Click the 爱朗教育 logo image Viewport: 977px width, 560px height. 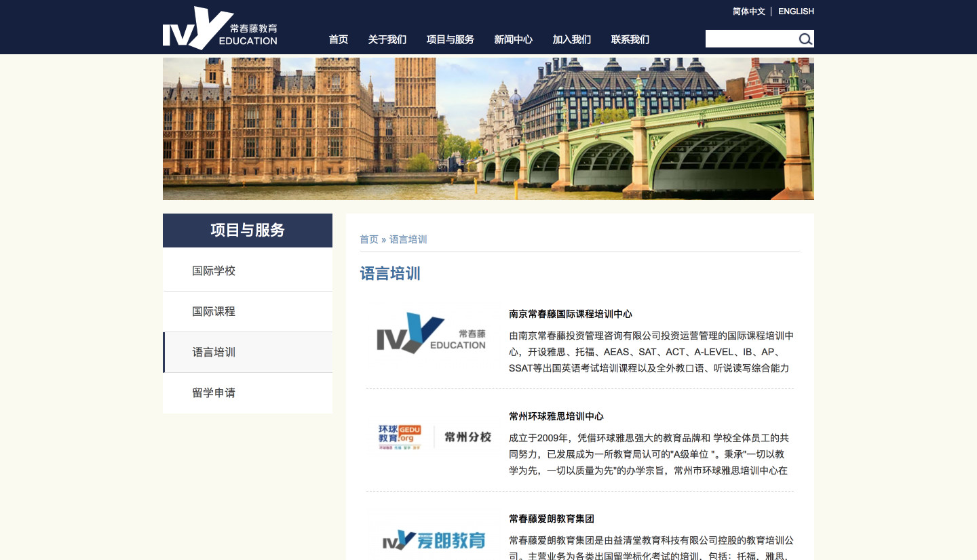tap(434, 540)
